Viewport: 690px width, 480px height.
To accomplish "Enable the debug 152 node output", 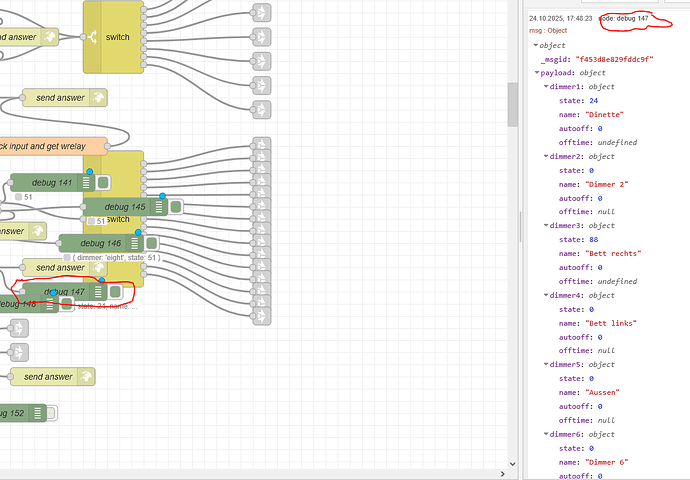I will 52,413.
